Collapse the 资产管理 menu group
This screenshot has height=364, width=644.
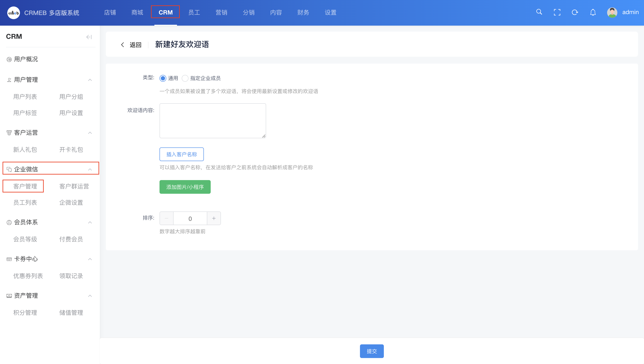90,296
